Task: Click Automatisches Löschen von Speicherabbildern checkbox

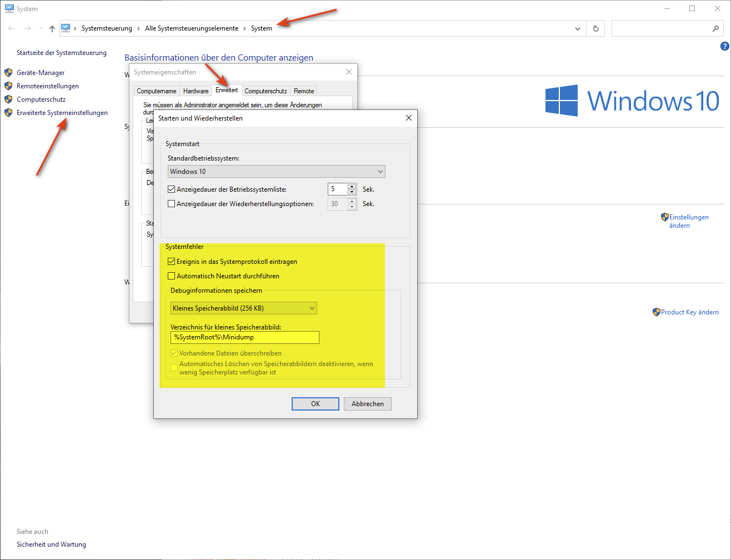Action: pyautogui.click(x=174, y=368)
